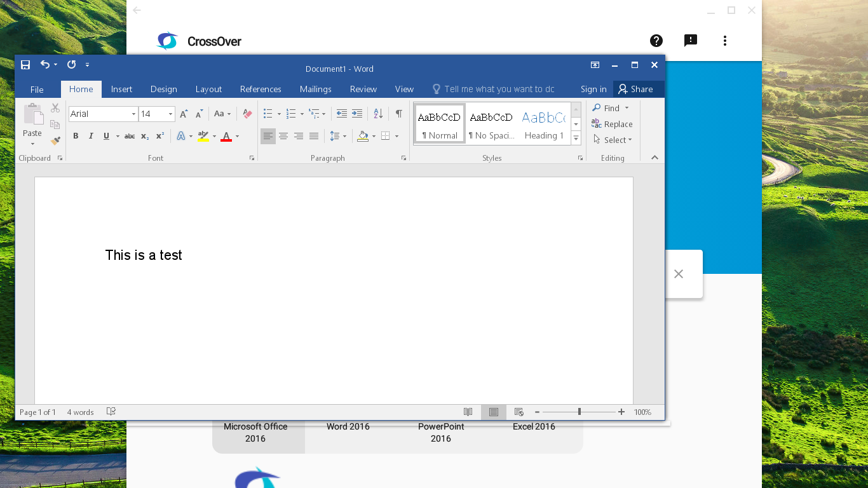Open the Font dialog launcher
The height and width of the screenshot is (488, 868).
[x=252, y=158]
